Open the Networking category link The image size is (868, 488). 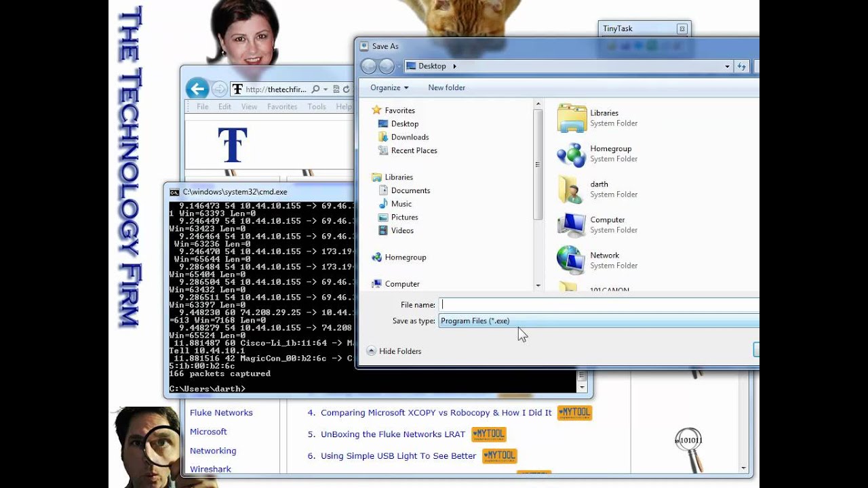point(213,450)
